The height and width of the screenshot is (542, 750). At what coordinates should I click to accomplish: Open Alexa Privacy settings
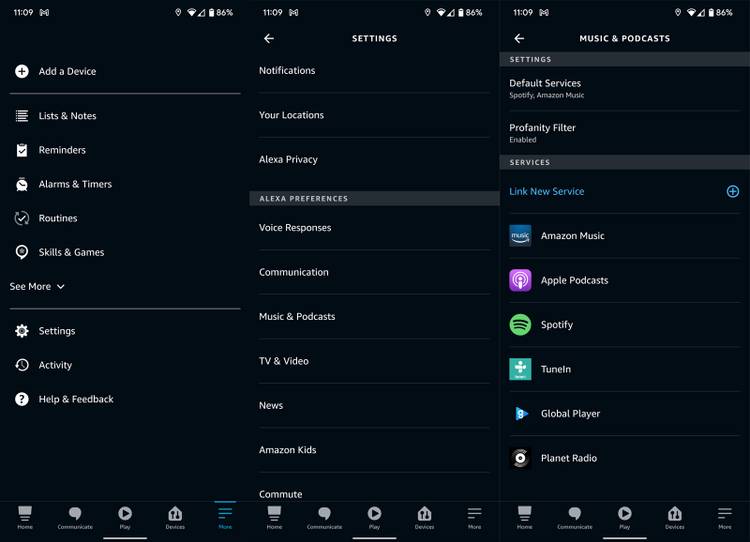pyautogui.click(x=375, y=160)
